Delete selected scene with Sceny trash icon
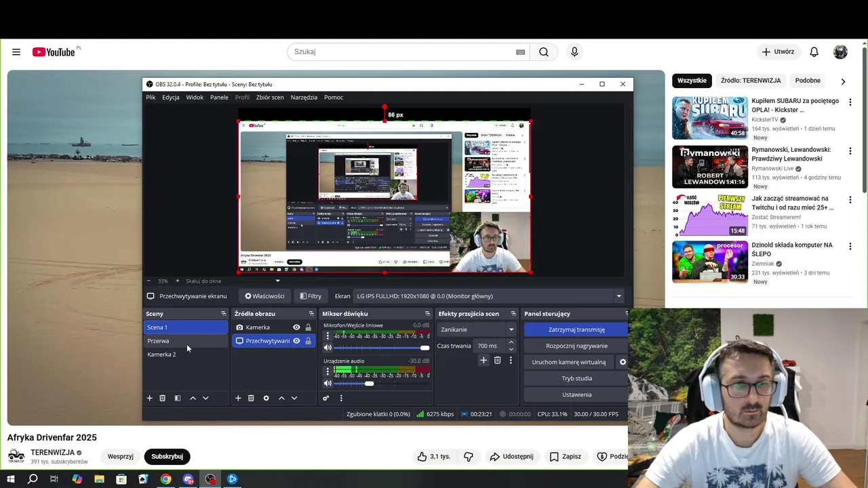 coord(163,399)
